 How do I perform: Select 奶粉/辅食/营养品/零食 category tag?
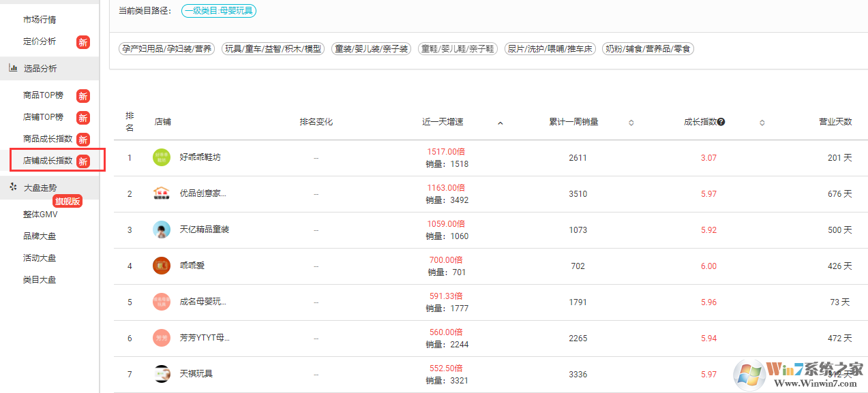[648, 49]
